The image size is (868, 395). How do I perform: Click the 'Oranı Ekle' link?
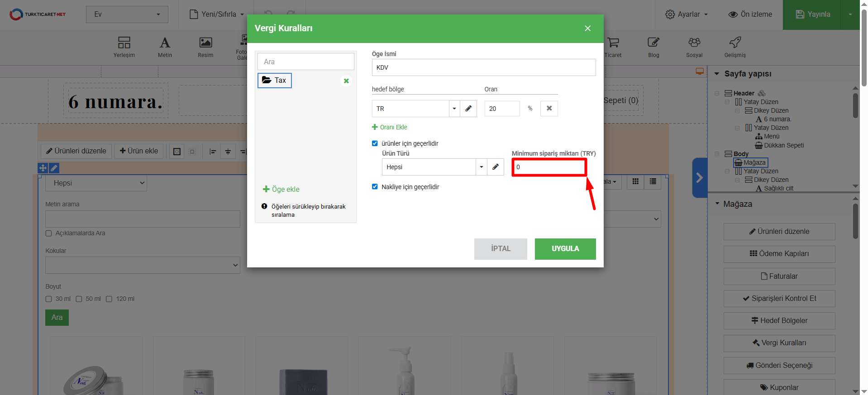pos(390,127)
